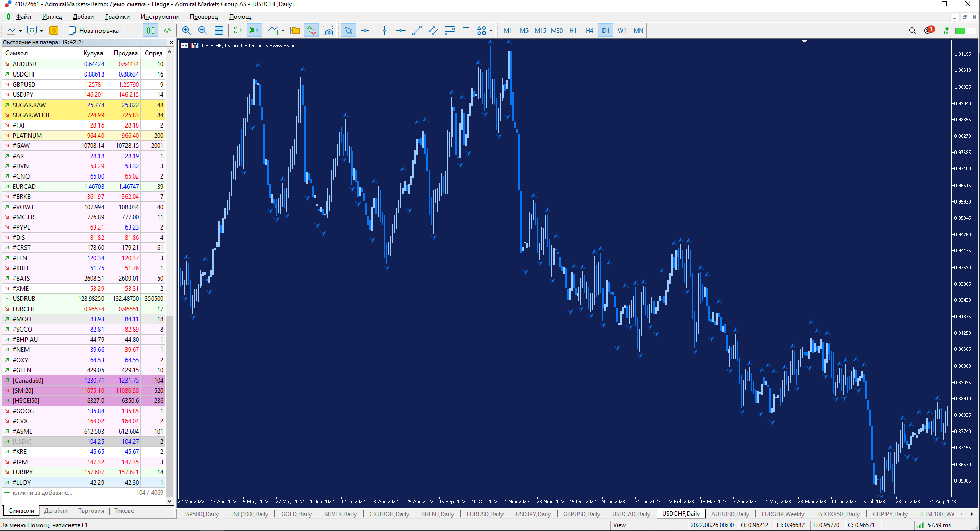Click the green LVL icon
The height and width of the screenshot is (531, 980).
(x=947, y=31)
